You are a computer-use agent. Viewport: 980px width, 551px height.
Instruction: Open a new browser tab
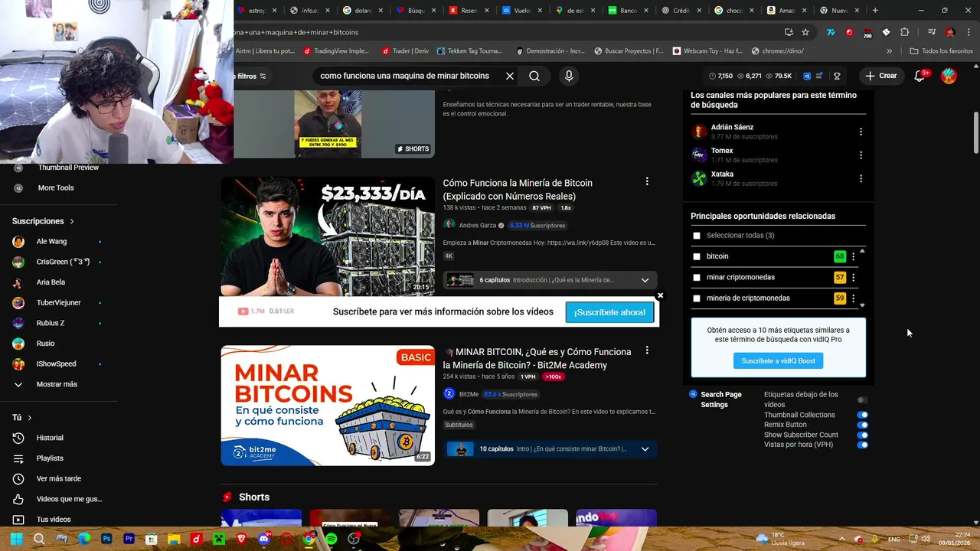click(x=875, y=11)
